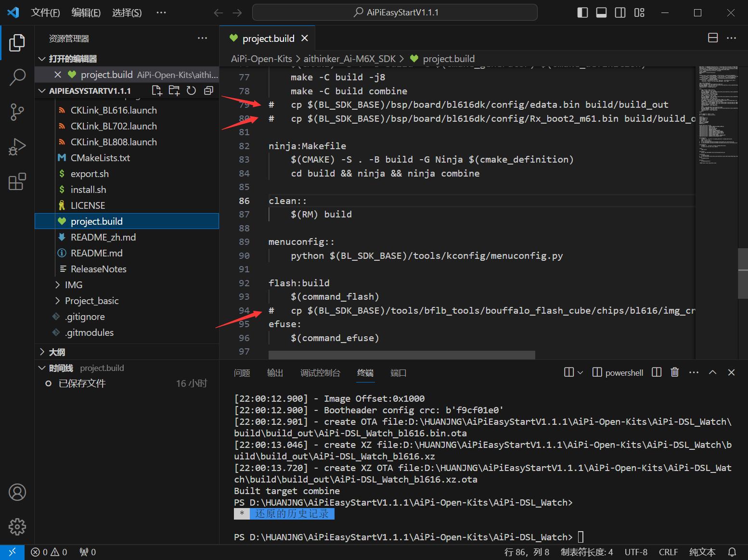Open the remote window indicator
The image size is (748, 560).
pos(12,552)
